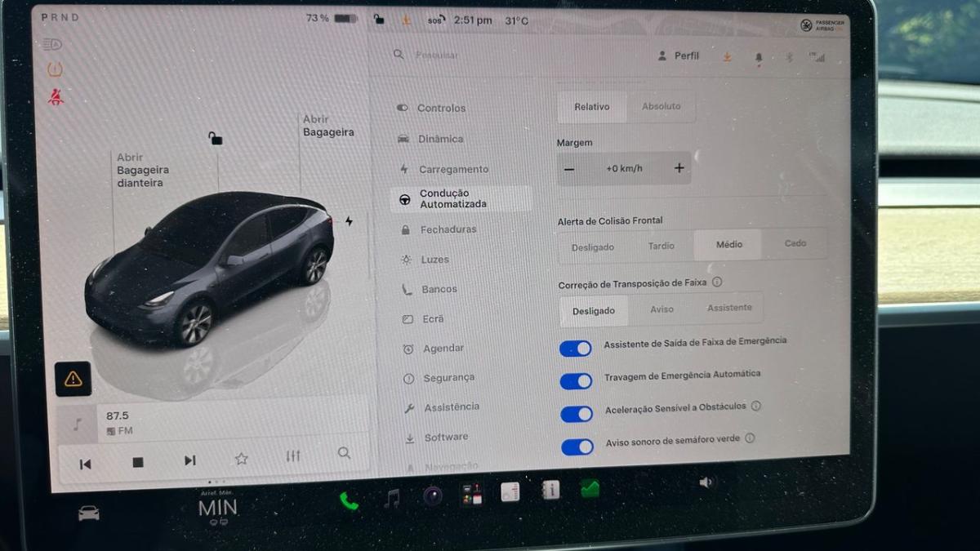This screenshot has height=551, width=980.
Task: Open the notifications bell icon
Action: 759,58
